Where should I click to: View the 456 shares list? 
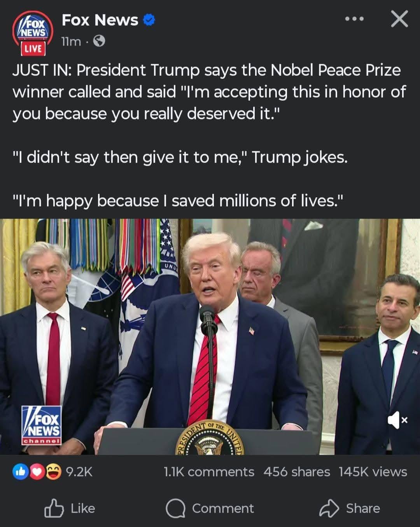[296, 472]
